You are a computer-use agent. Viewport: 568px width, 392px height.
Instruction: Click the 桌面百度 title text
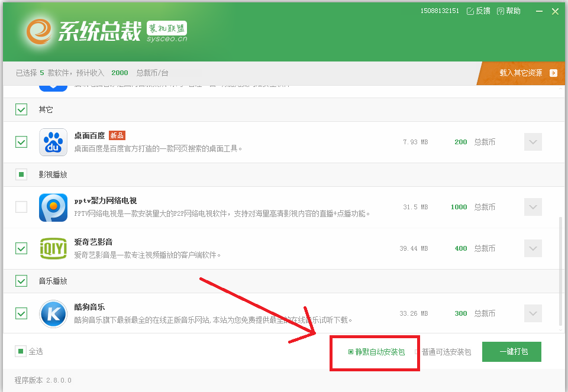point(89,136)
